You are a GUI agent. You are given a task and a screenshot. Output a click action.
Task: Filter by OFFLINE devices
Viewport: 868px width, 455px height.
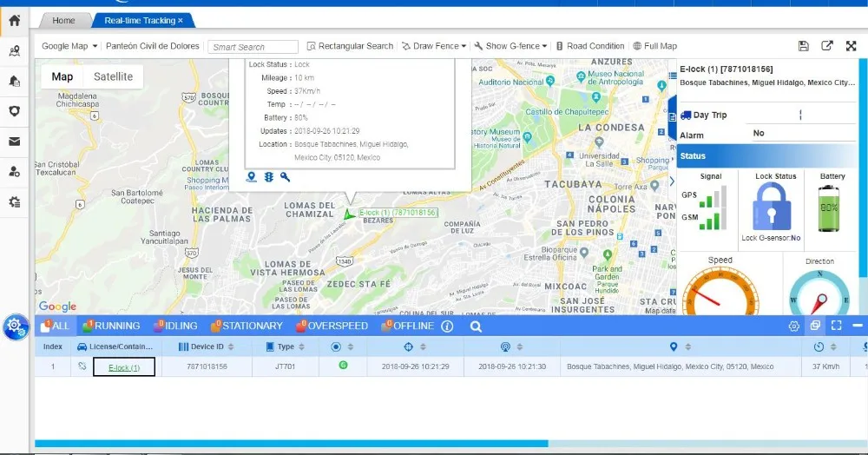pyautogui.click(x=408, y=326)
